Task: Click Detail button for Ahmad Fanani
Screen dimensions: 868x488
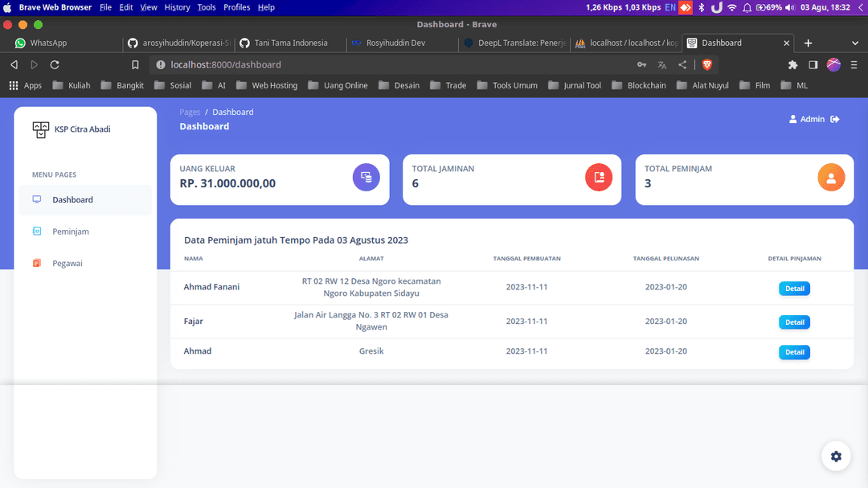Action: coord(794,288)
